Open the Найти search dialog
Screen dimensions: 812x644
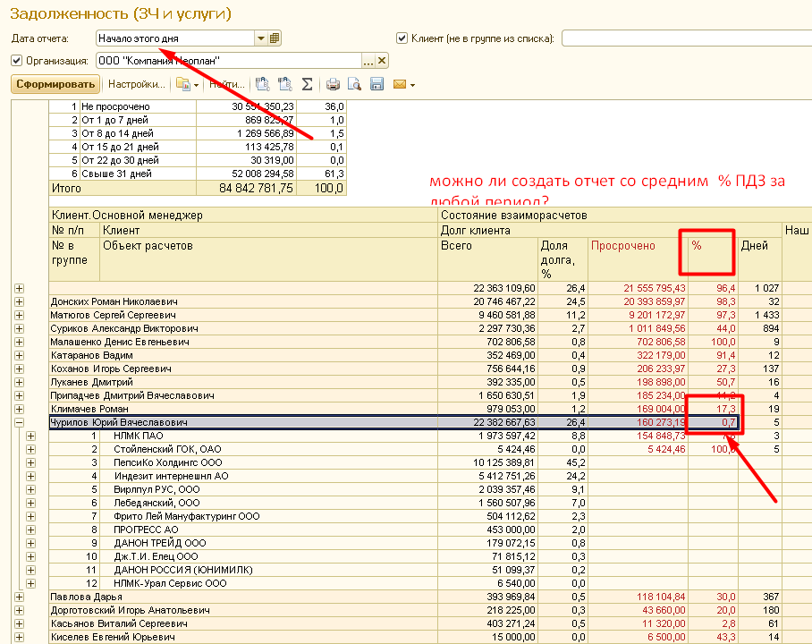click(226, 84)
